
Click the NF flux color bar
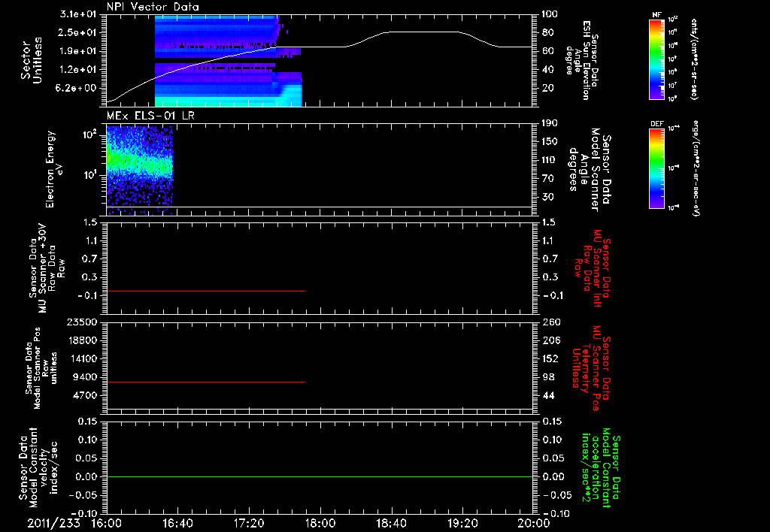coord(657,59)
